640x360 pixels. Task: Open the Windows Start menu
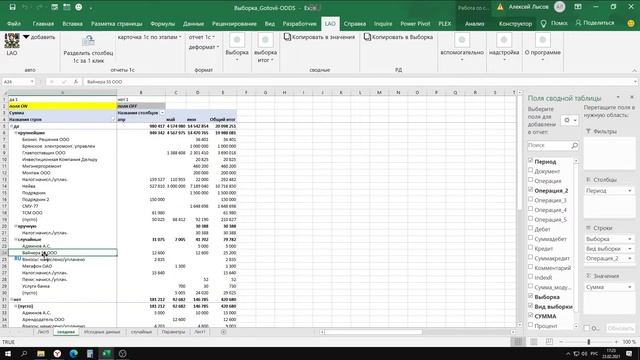coord(8,353)
